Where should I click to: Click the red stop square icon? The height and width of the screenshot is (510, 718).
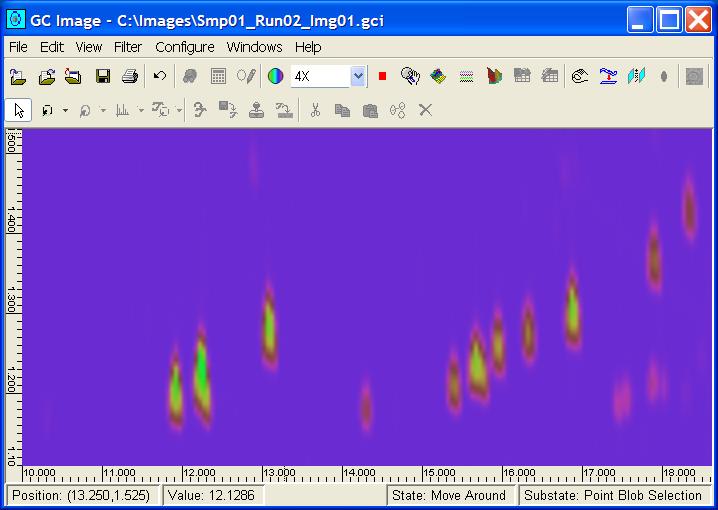pos(382,76)
